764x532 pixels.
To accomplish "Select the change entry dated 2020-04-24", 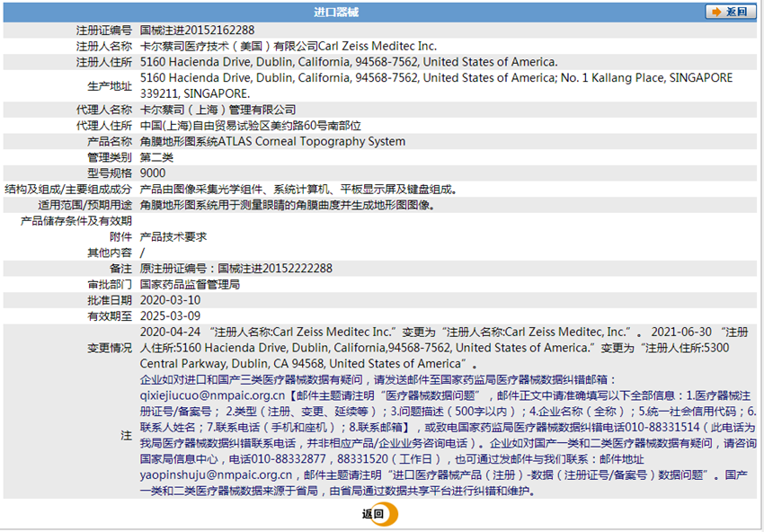I will pyautogui.click(x=392, y=332).
